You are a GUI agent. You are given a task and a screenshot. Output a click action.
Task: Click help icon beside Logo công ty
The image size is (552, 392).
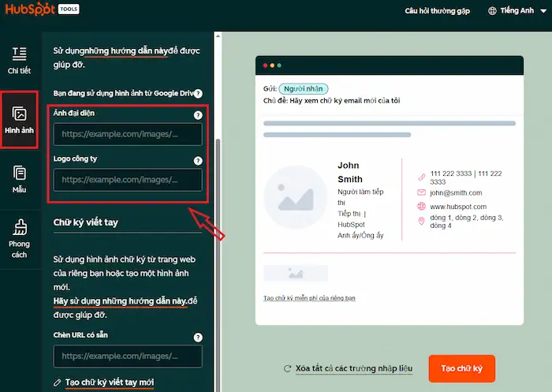point(198,160)
